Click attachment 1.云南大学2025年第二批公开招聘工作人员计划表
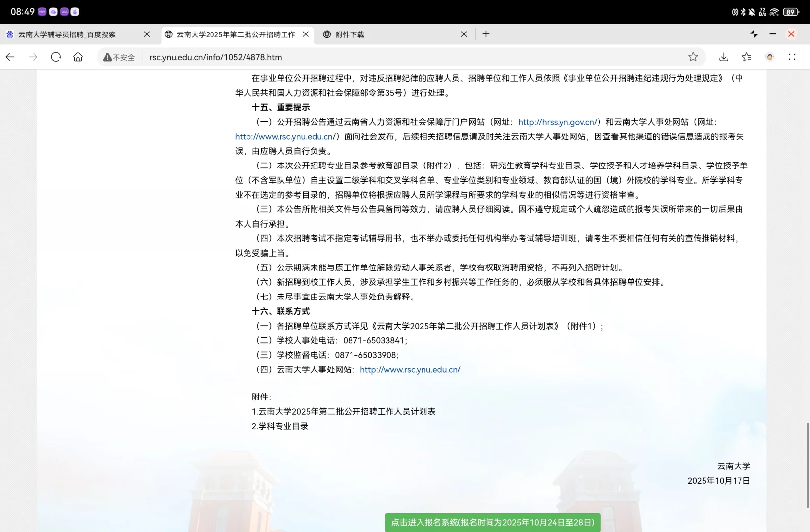Screen dimensions: 810x532 (x=344, y=412)
